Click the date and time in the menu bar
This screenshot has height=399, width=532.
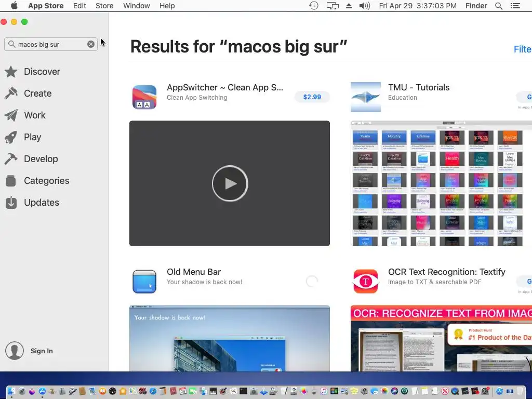click(x=418, y=6)
